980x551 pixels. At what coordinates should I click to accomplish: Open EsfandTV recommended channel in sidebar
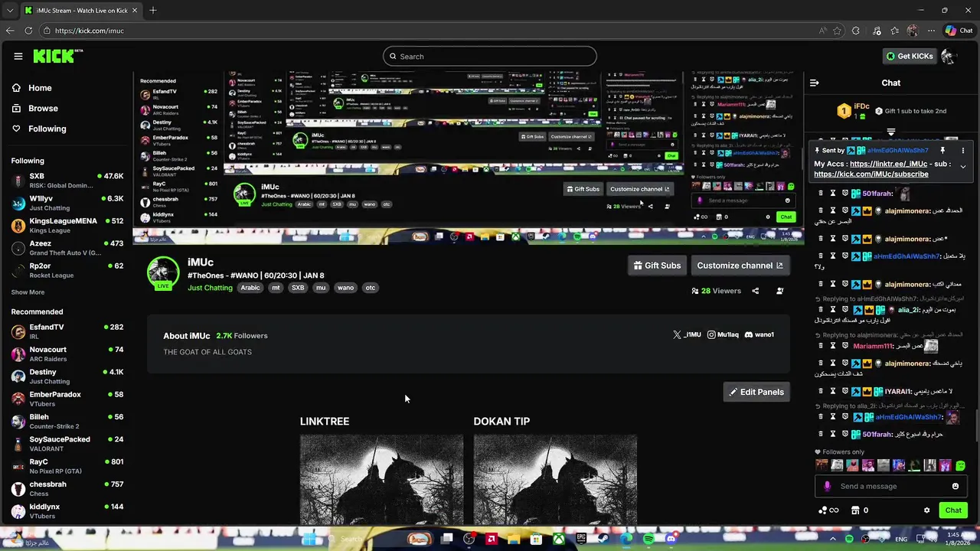pyautogui.click(x=67, y=331)
